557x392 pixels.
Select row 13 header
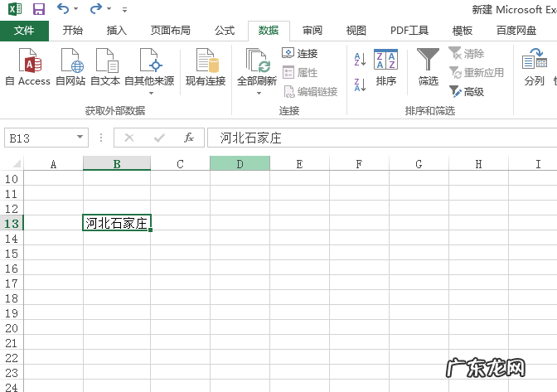[12, 223]
